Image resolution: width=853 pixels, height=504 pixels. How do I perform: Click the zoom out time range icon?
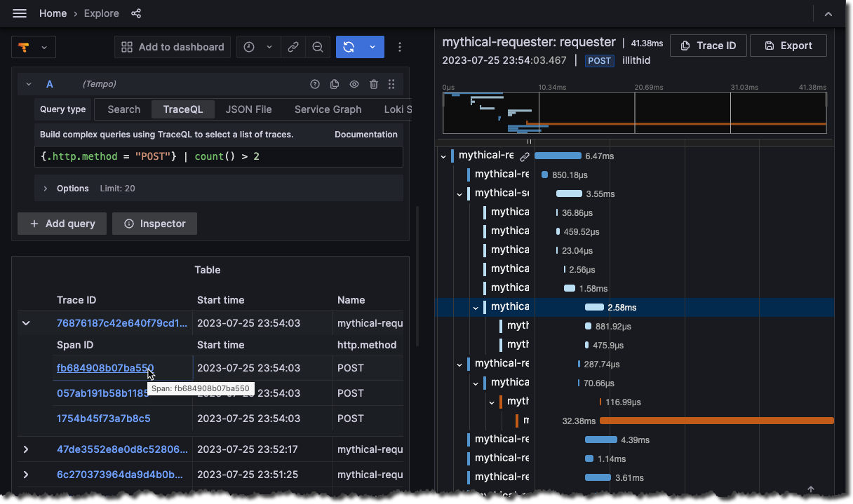(x=317, y=47)
